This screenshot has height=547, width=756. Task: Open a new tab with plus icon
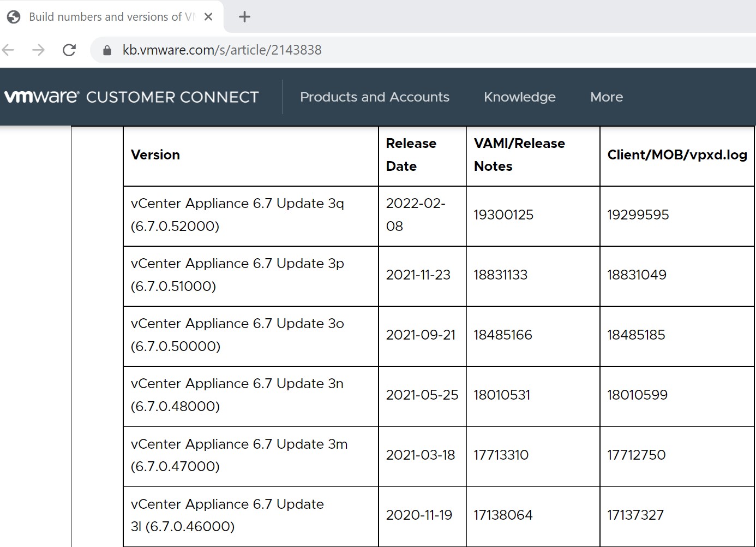click(244, 17)
